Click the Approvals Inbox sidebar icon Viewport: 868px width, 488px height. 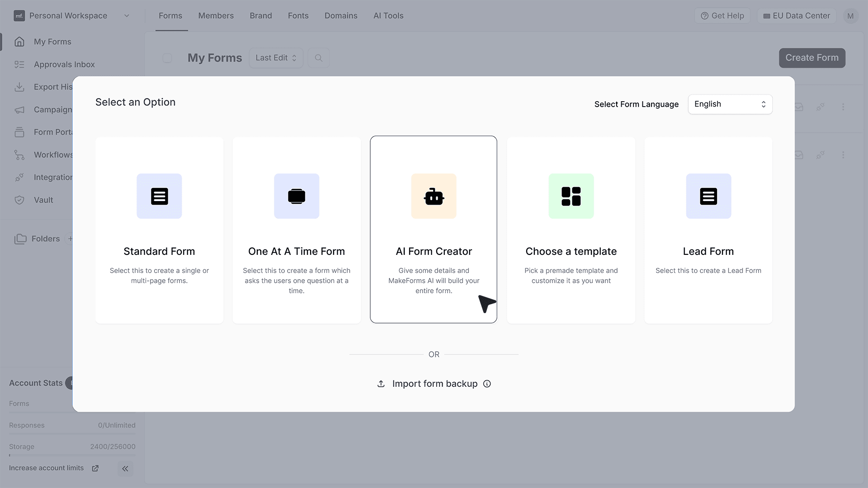click(x=19, y=64)
